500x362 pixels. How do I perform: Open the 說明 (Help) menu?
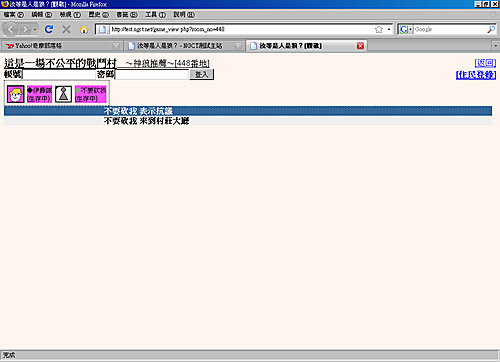tap(184, 15)
